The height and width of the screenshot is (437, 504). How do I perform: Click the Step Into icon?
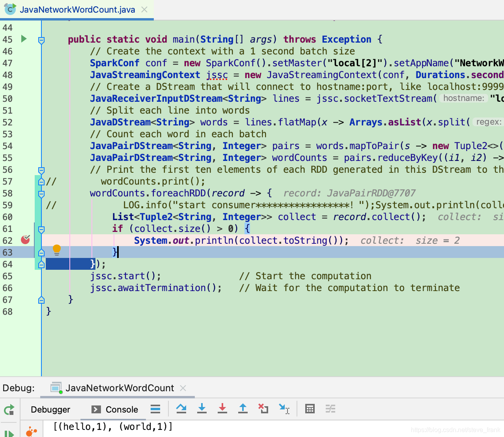202,409
